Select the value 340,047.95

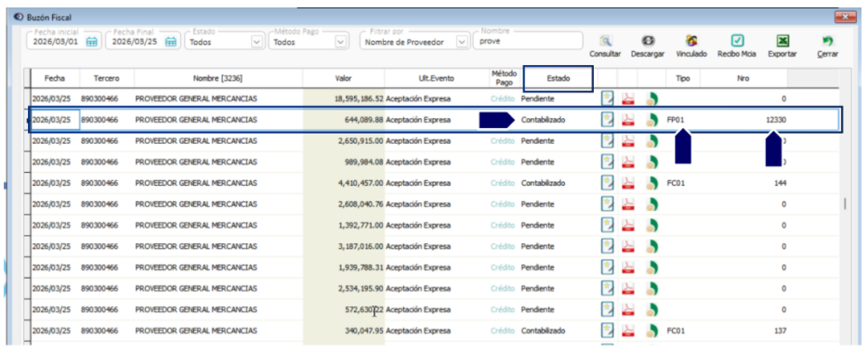[363, 331]
